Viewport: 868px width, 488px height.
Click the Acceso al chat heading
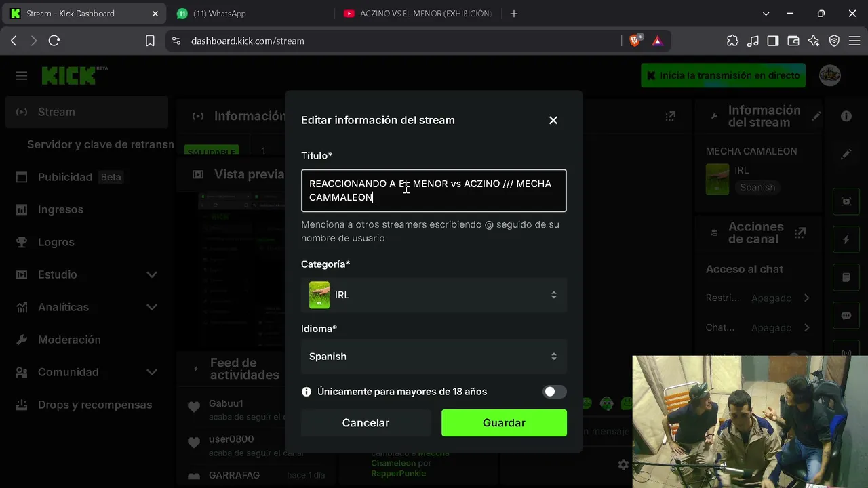(745, 269)
